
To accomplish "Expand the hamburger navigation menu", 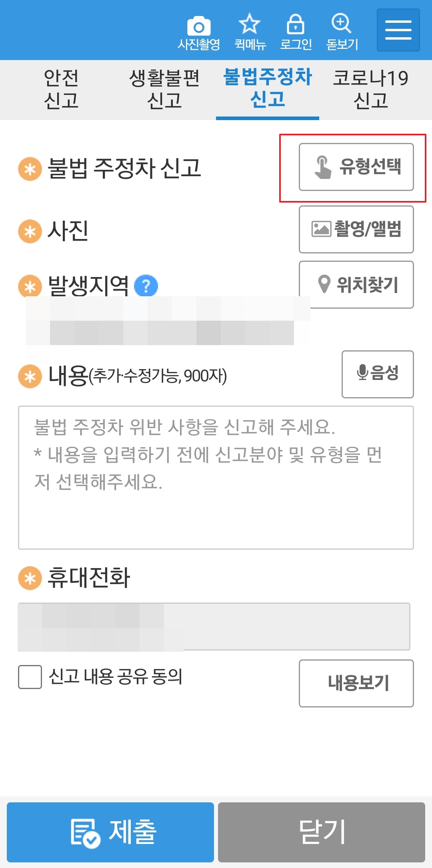I will click(x=398, y=30).
